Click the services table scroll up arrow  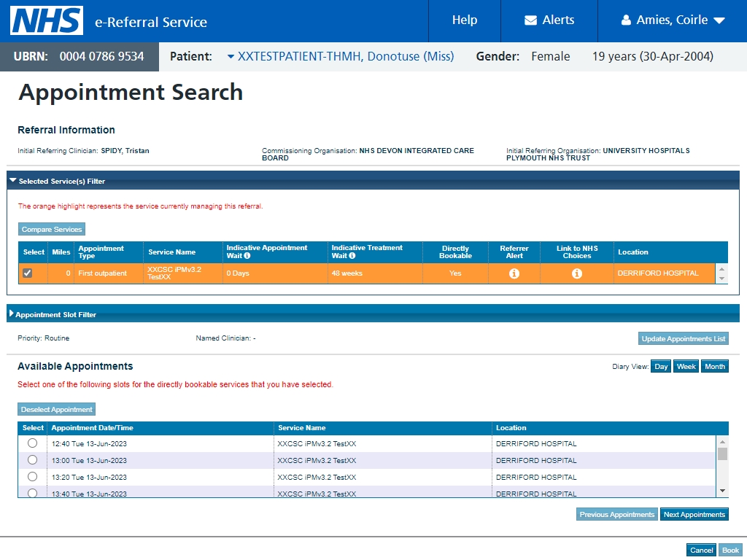(721, 269)
